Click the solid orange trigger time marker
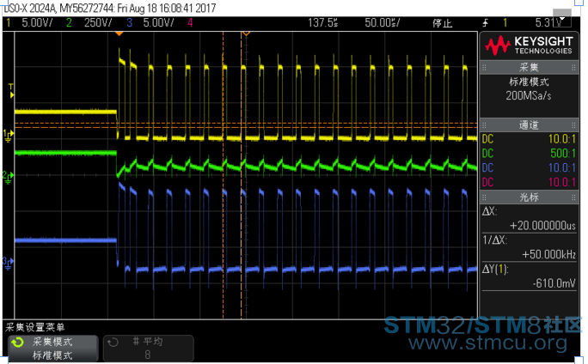This screenshot has height=364, width=588. (x=119, y=33)
